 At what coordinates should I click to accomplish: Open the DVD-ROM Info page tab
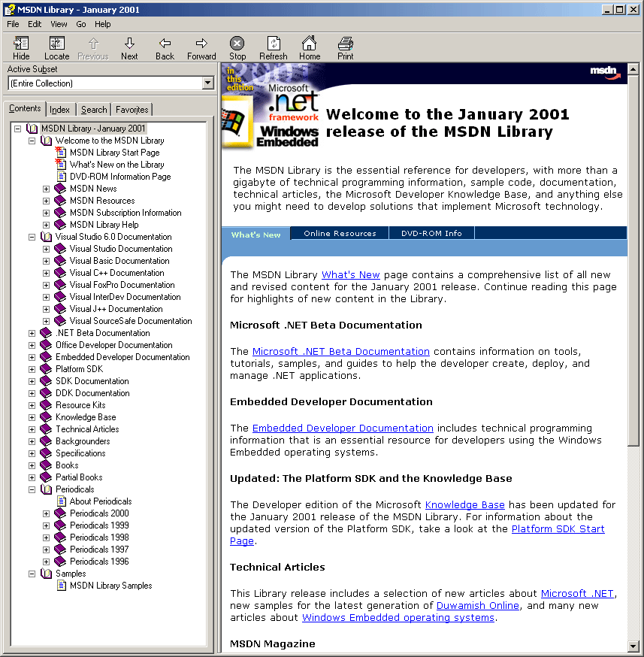click(431, 233)
